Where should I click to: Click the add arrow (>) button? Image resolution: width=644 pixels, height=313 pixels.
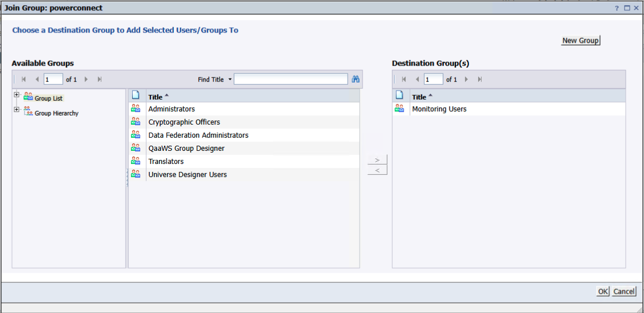pos(377,159)
